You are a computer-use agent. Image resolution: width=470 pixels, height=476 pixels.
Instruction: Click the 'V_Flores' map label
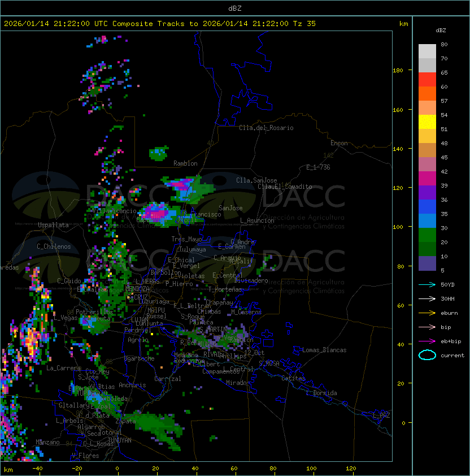click(x=85, y=456)
